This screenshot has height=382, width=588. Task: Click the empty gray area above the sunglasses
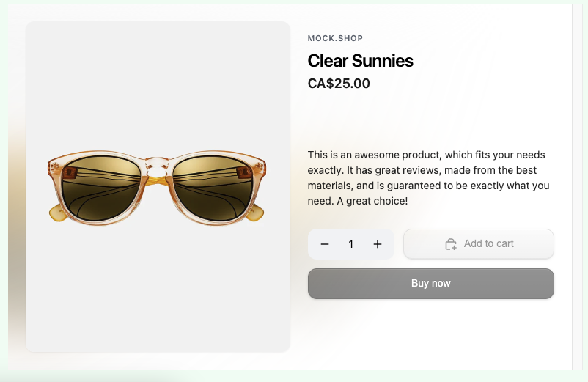click(x=158, y=81)
